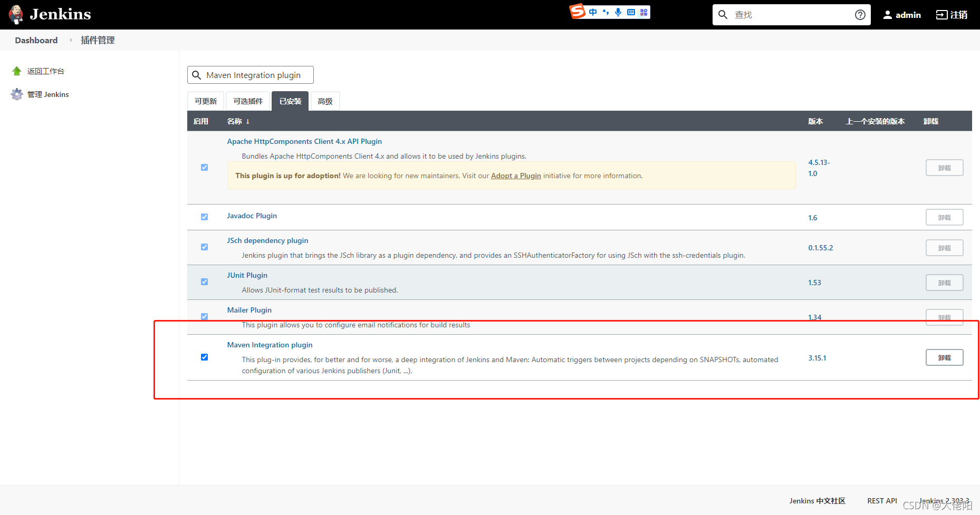
Task: Toggle the Javadoc Plugin enable checkbox
Action: (x=205, y=217)
